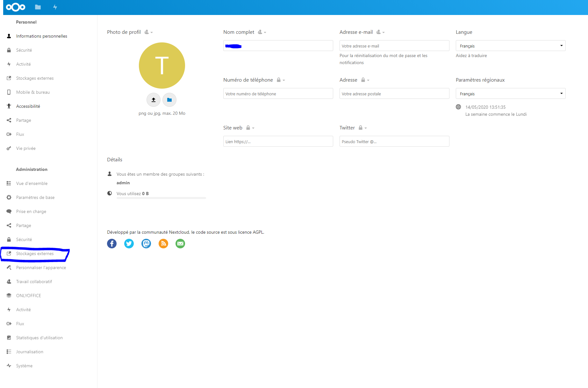Open the RSS feed icon
Screen dimensions: 588x388
[163, 244]
